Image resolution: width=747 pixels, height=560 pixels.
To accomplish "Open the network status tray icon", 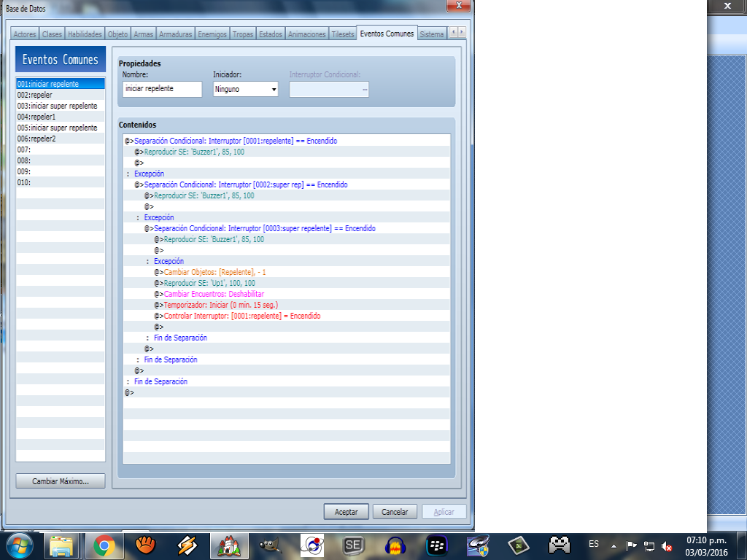I will tap(649, 546).
